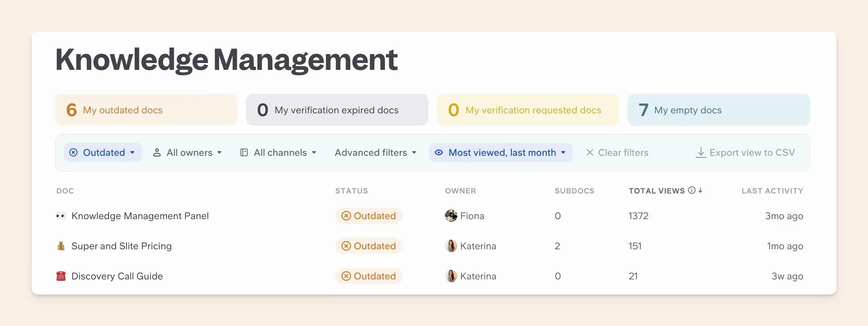Open the Super and Slite Pricing doc
Viewport: 868px width, 326px height.
pos(121,246)
